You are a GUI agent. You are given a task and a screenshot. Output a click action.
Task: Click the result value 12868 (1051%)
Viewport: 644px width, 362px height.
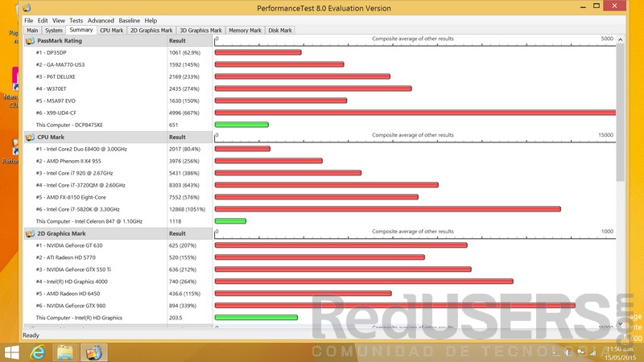click(x=187, y=209)
